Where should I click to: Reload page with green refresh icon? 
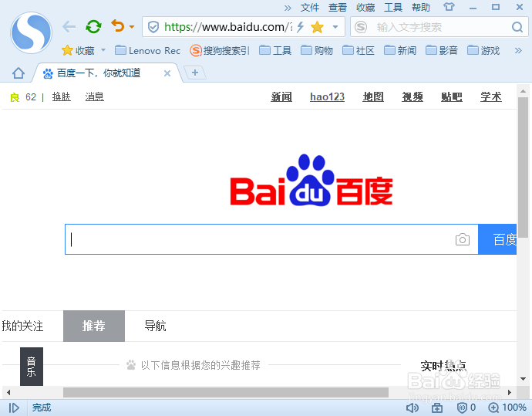pyautogui.click(x=93, y=26)
